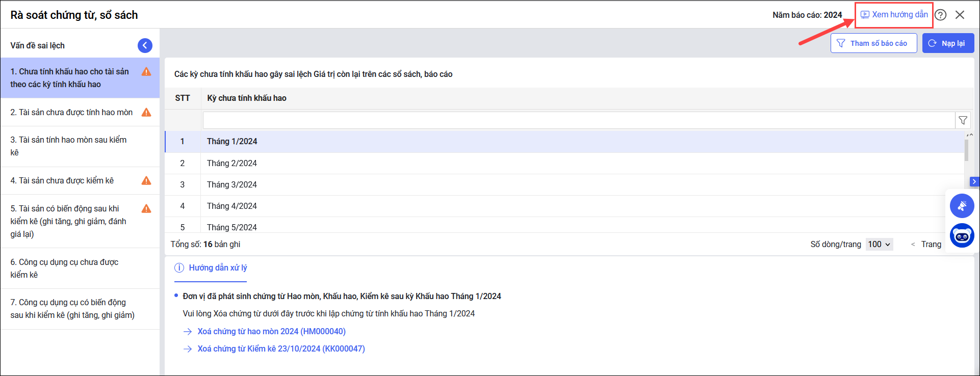This screenshot has height=376, width=980.
Task: Click warning icon beside 'Tài sản chưa được kiểm kê'
Action: click(x=146, y=180)
